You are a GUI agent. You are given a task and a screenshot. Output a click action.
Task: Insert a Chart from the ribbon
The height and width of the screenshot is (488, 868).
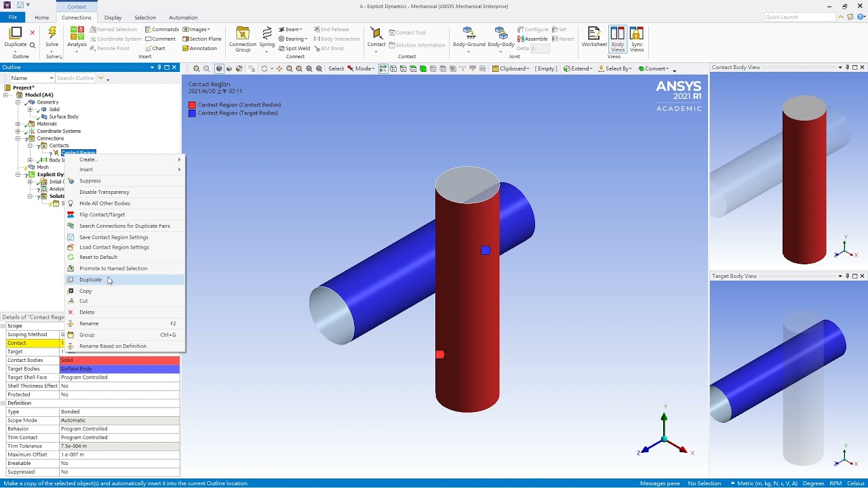point(155,48)
